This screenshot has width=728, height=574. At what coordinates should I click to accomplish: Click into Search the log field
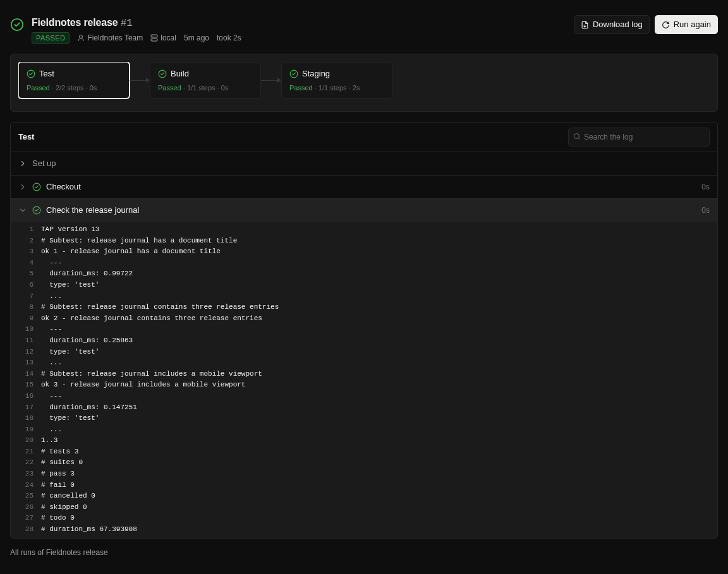tap(639, 137)
